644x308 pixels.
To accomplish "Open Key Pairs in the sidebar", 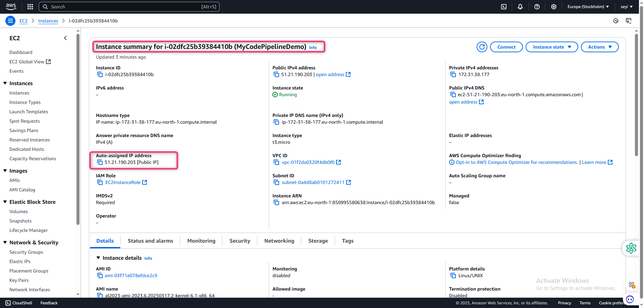I will [19, 280].
